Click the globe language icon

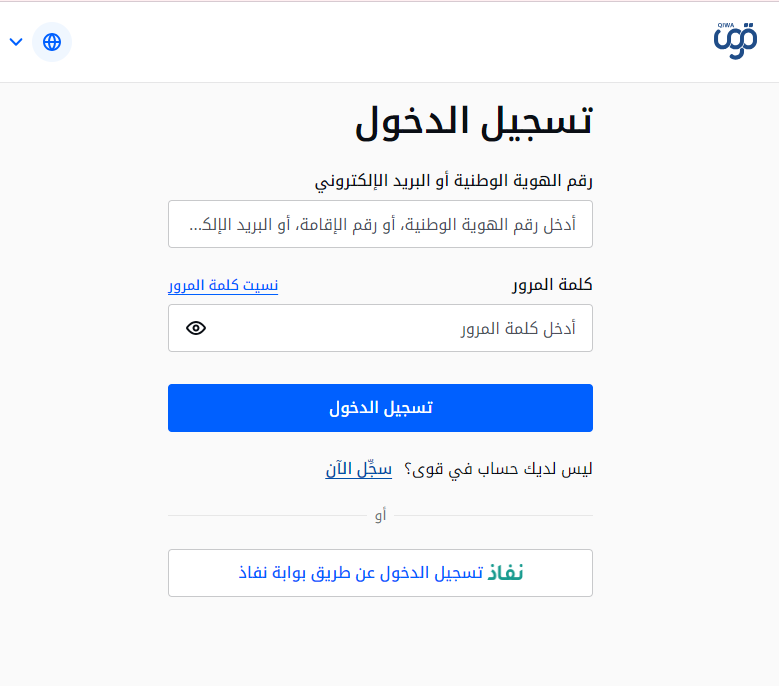tap(52, 42)
